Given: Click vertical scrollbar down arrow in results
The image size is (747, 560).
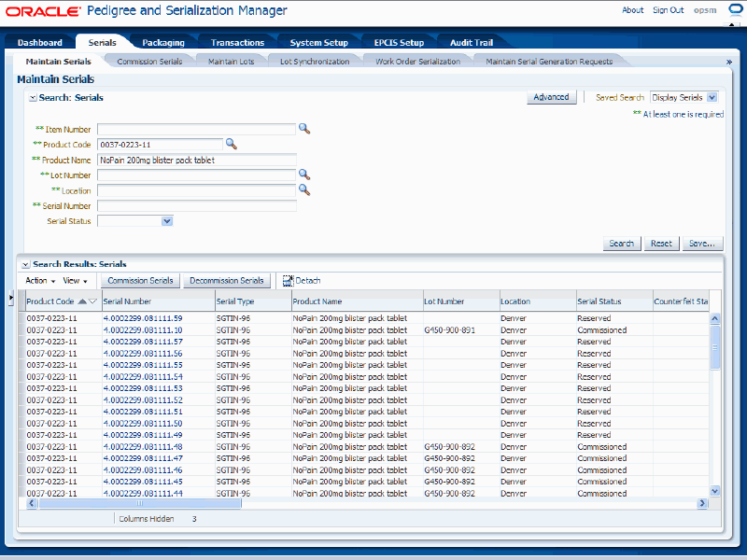Looking at the screenshot, I should 714,491.
